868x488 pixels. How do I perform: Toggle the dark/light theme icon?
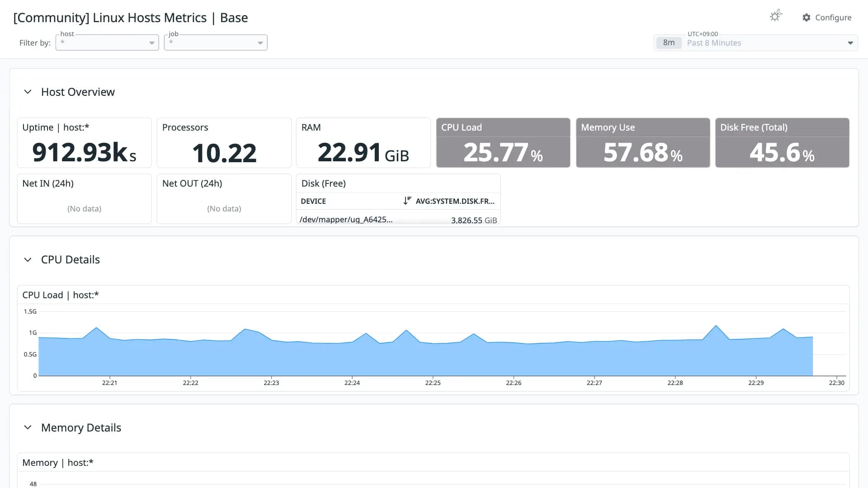click(x=776, y=16)
